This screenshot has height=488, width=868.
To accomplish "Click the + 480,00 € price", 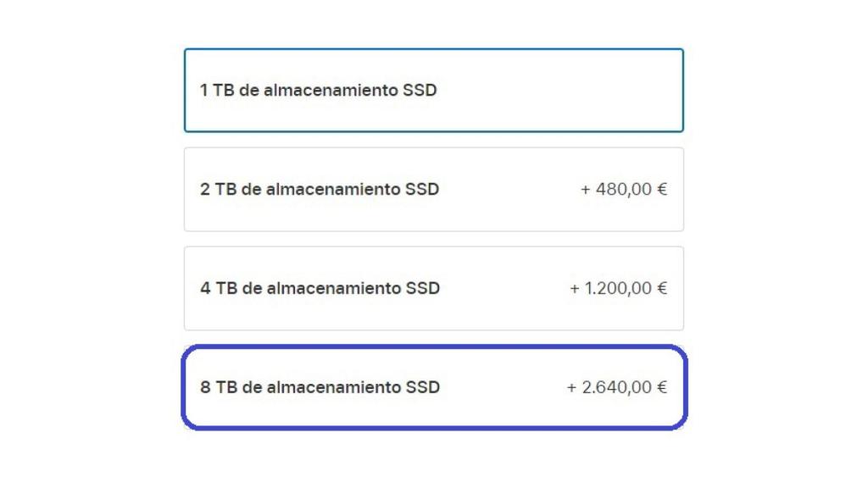I will 623,189.
